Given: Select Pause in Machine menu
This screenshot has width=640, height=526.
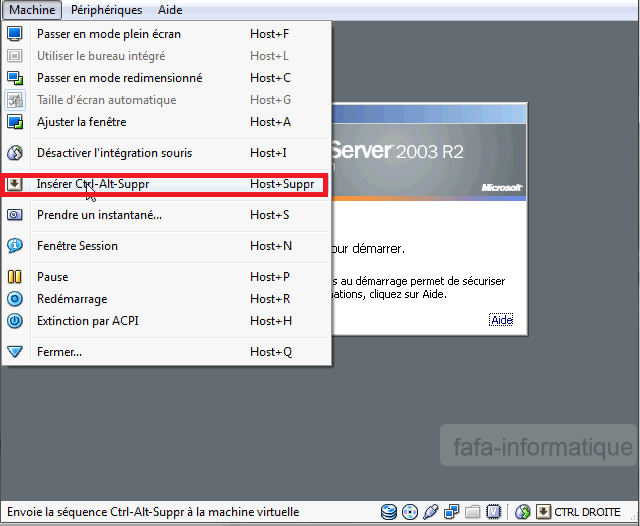Looking at the screenshot, I should pos(167,277).
